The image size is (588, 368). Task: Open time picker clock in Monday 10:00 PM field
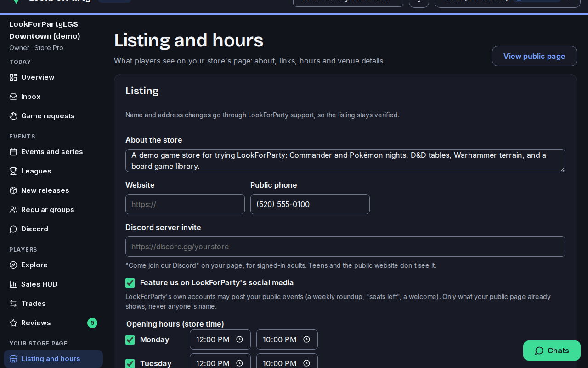[x=306, y=339]
